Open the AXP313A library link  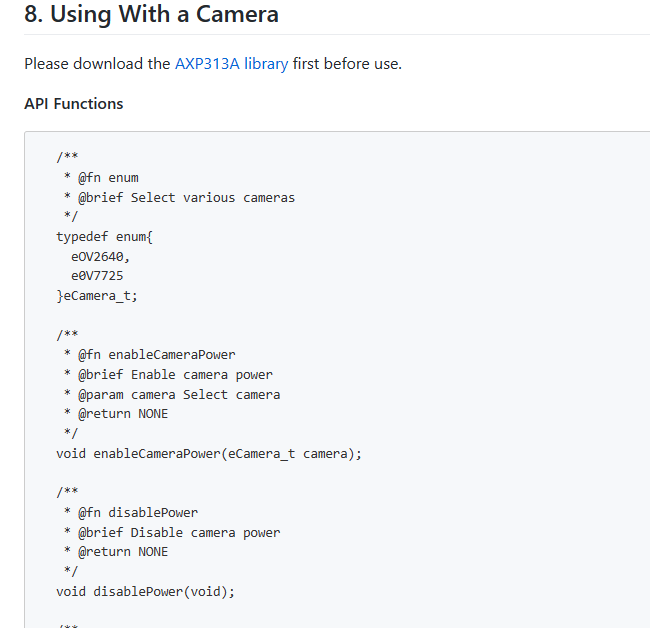coord(231,64)
